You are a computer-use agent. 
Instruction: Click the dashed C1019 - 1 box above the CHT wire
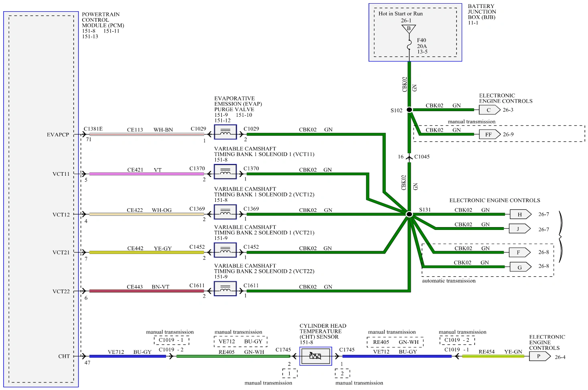171,340
